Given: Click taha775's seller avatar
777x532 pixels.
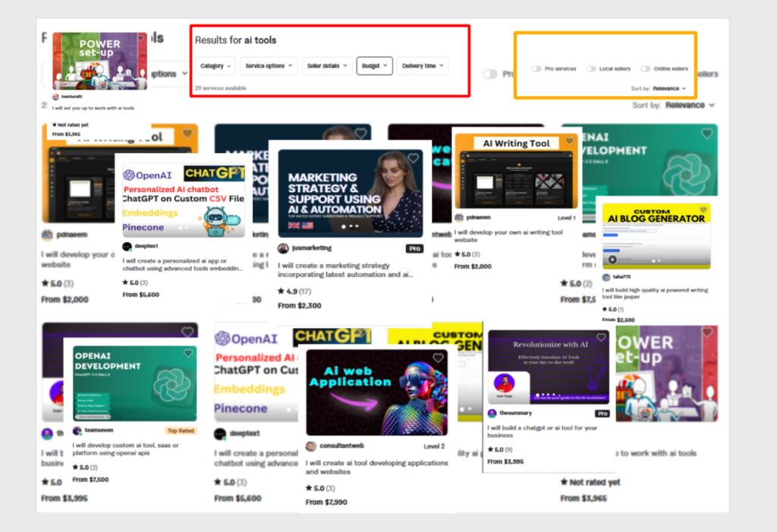Looking at the screenshot, I should [x=606, y=277].
